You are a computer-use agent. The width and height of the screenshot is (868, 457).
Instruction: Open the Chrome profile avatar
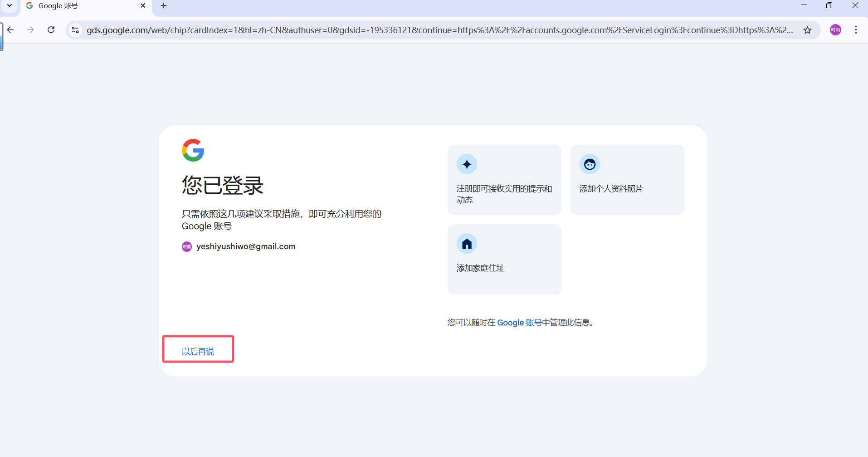835,30
